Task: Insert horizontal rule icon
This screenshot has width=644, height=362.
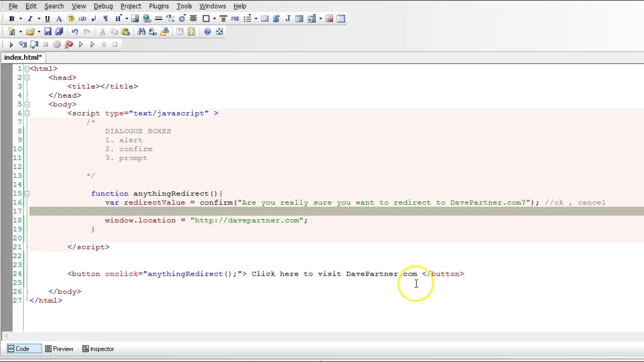Action: coord(158,19)
